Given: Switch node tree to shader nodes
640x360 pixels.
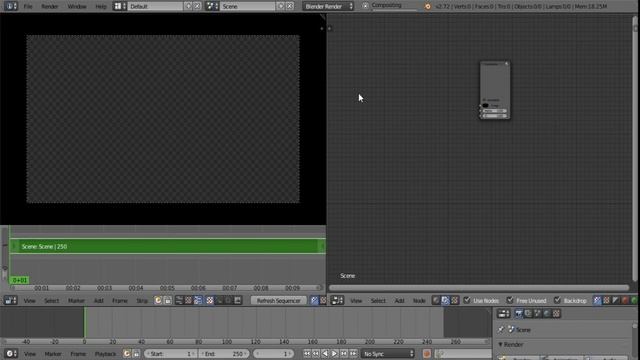Looking at the screenshot, I should 436,300.
